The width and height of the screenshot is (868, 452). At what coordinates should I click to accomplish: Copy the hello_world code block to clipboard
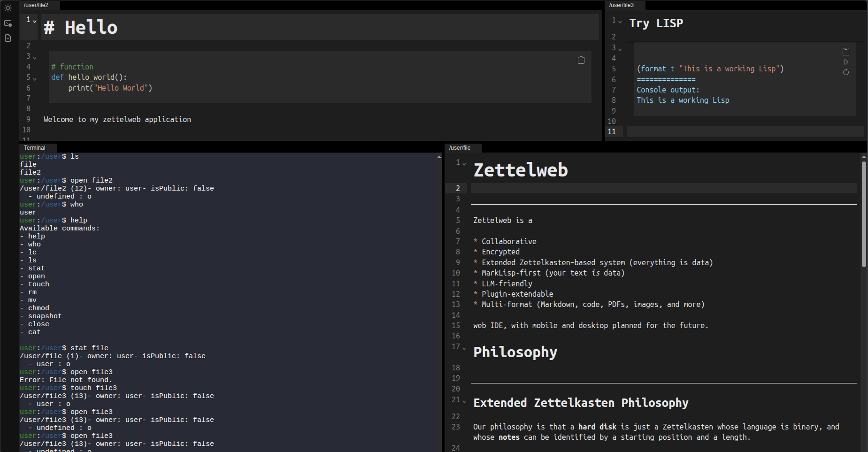click(581, 60)
